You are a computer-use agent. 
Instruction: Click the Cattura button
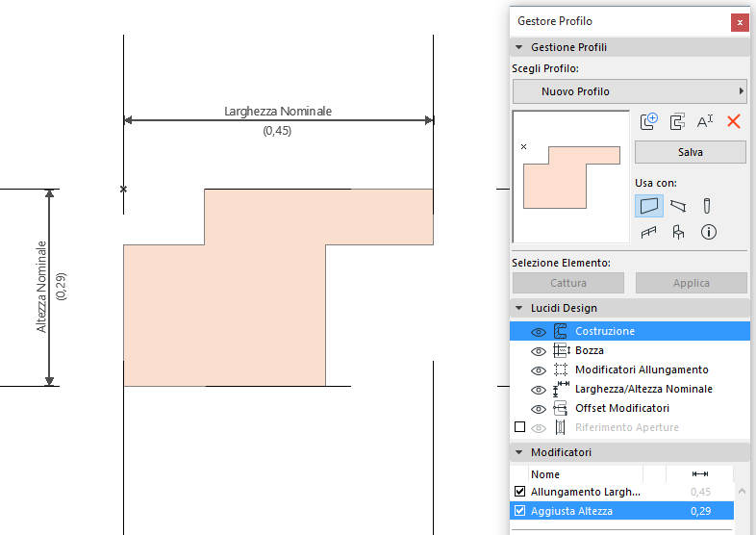[x=568, y=283]
